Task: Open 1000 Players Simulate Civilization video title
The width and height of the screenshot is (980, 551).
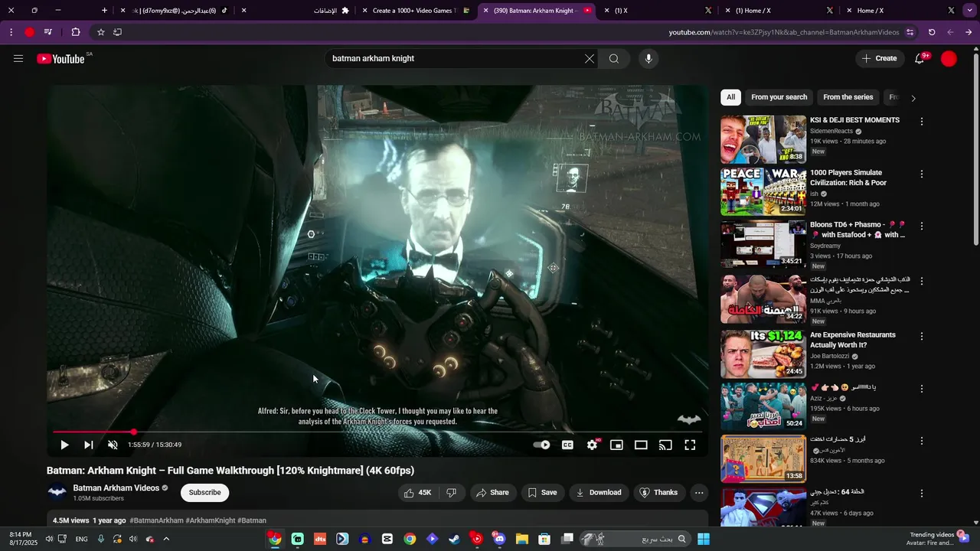Action: pyautogui.click(x=848, y=178)
